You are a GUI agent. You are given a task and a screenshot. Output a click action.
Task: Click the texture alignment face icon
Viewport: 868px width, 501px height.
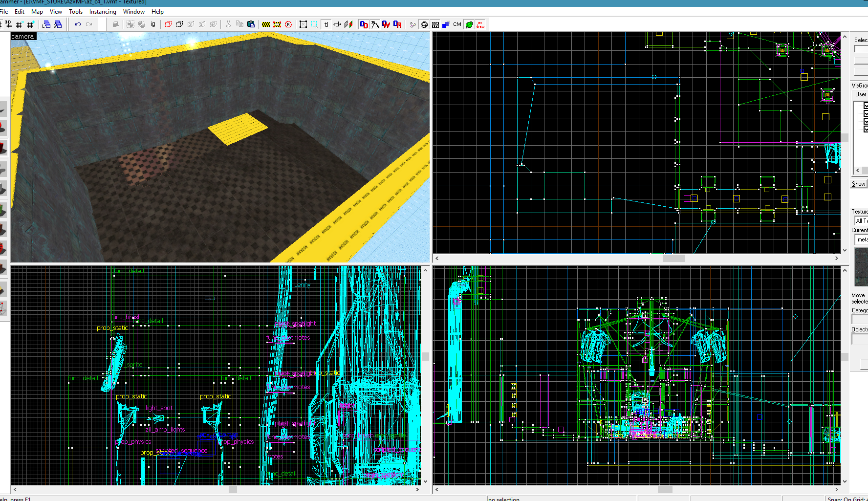pos(348,24)
